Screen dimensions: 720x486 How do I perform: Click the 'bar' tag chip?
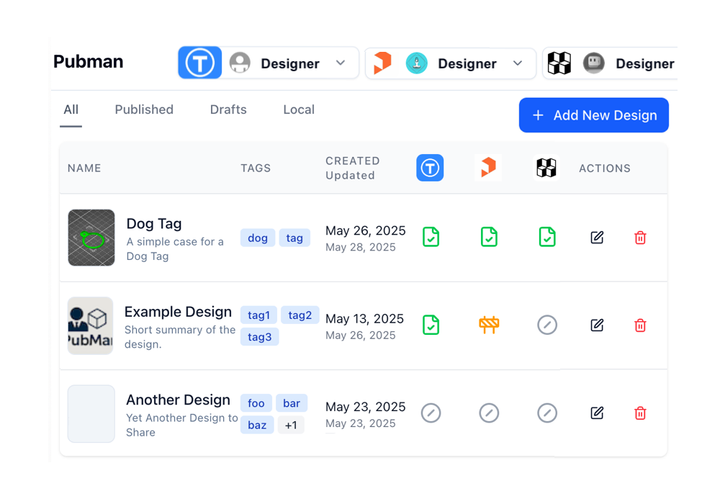tap(292, 403)
